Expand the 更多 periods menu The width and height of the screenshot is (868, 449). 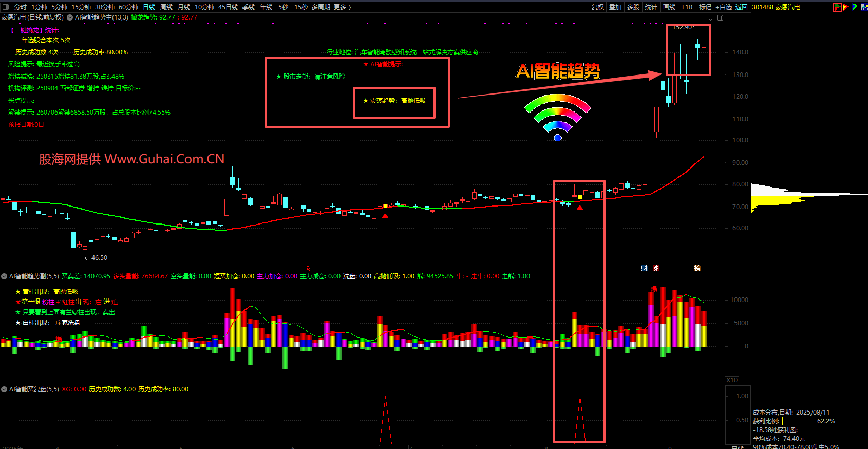coord(343,7)
